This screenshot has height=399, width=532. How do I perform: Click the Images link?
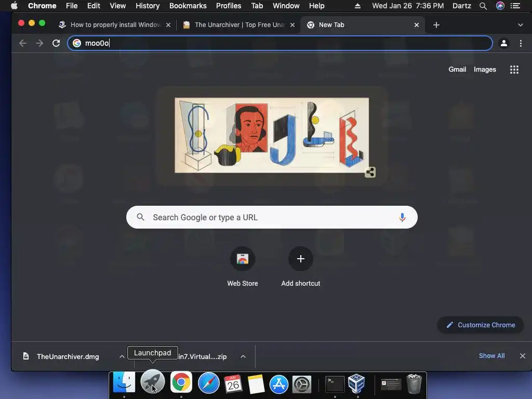click(485, 70)
